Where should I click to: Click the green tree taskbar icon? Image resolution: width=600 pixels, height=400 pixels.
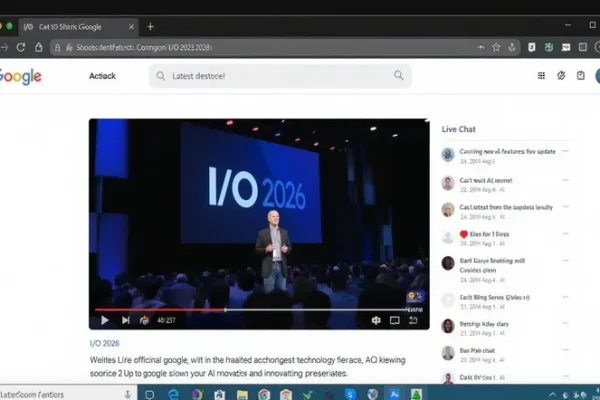[416, 394]
